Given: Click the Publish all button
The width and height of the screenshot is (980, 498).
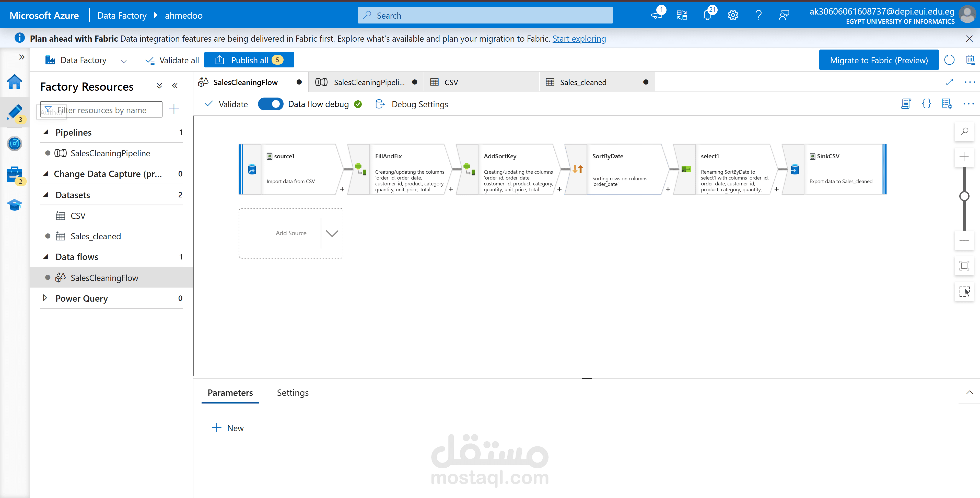Looking at the screenshot, I should 249,60.
